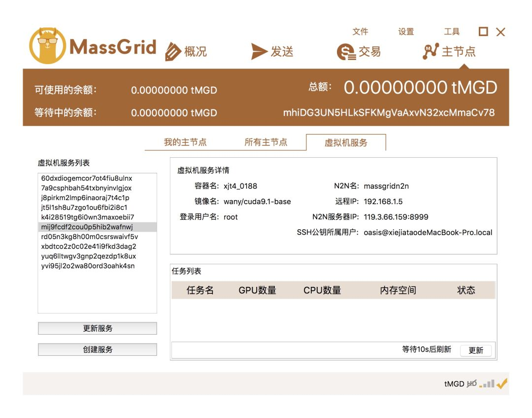Click N2N server IP 119.3.66.159:8999
The image size is (532, 418).
[396, 217]
